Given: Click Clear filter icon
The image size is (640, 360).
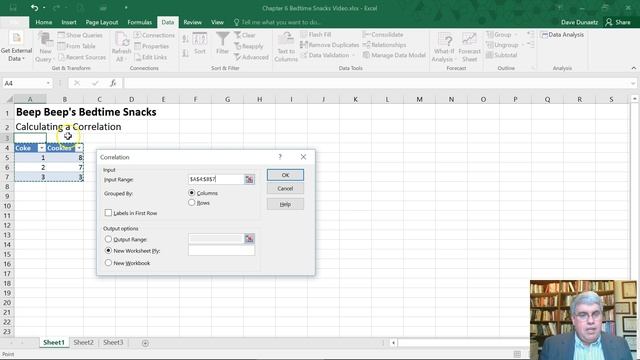Looking at the screenshot, I should coord(244,35).
